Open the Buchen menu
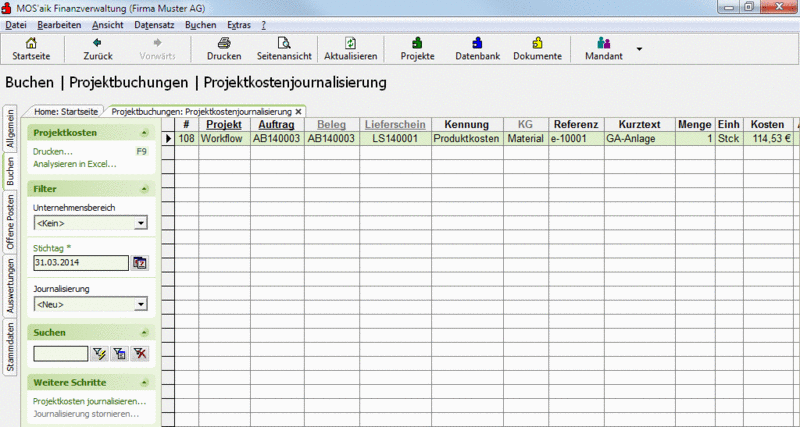This screenshot has width=800, height=427. point(201,25)
